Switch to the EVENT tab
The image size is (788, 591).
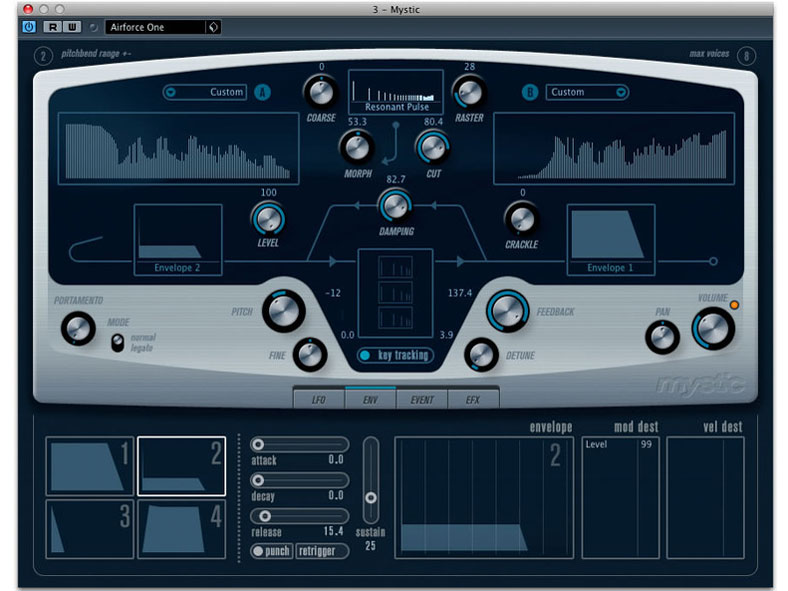coord(422,400)
